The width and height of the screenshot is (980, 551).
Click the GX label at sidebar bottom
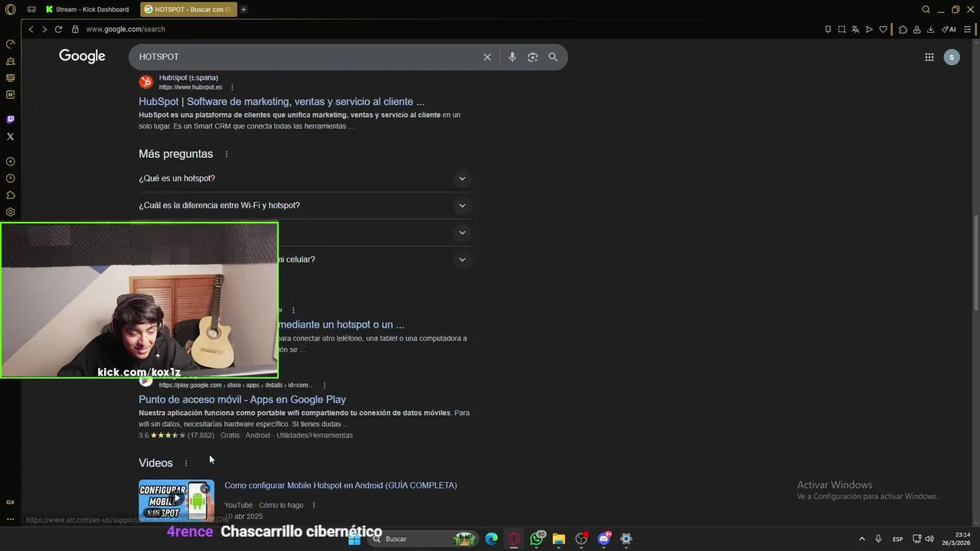[x=10, y=502]
